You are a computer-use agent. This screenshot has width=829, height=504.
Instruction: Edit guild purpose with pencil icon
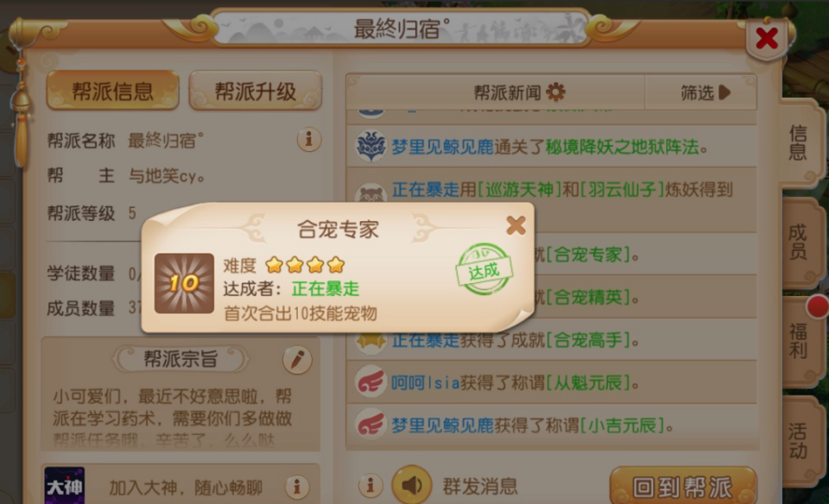297,360
